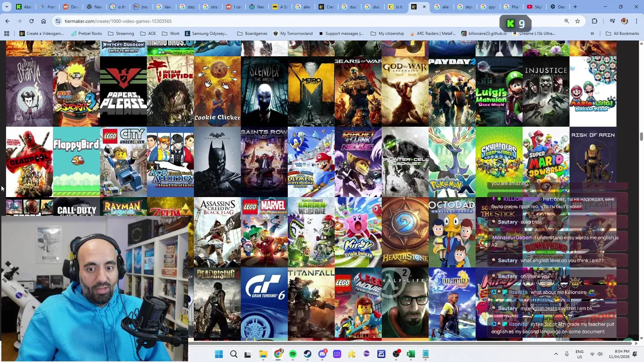The width and height of the screenshot is (644, 362).
Task: Select the Pokémon X cover
Action: point(452,162)
